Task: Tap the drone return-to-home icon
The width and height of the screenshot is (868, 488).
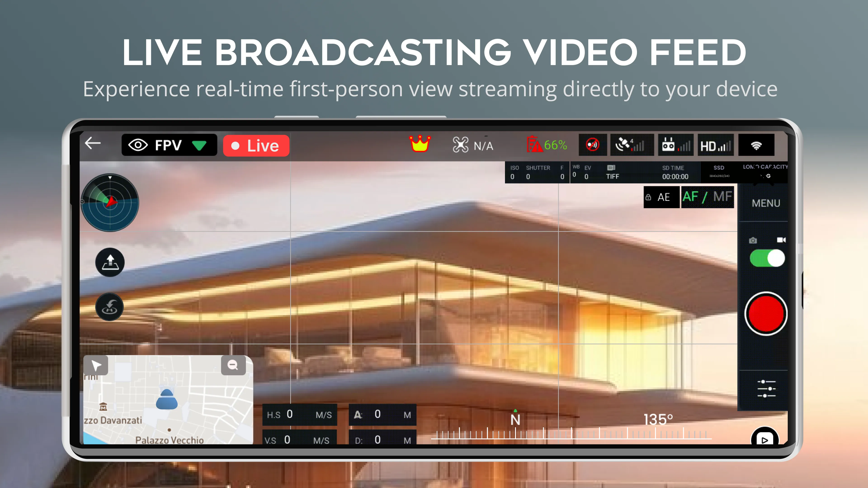Action: [x=110, y=306]
